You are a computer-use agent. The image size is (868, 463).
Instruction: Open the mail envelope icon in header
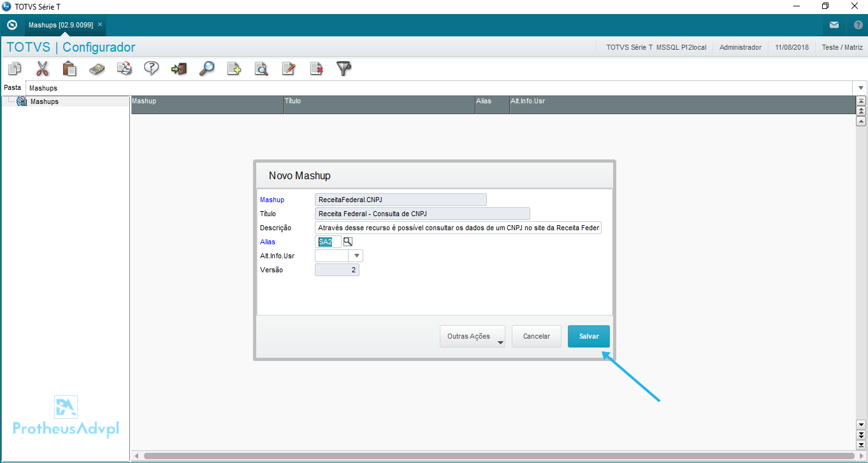[834, 25]
